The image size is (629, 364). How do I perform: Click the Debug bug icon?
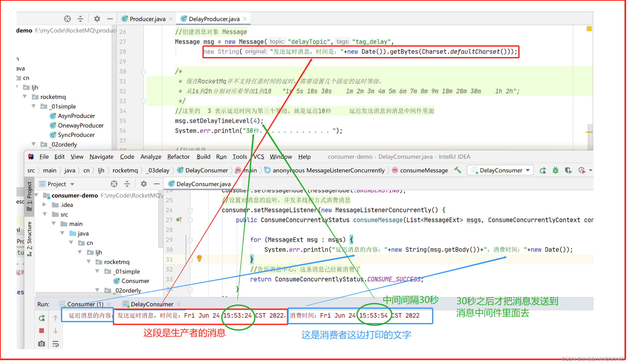coord(555,170)
